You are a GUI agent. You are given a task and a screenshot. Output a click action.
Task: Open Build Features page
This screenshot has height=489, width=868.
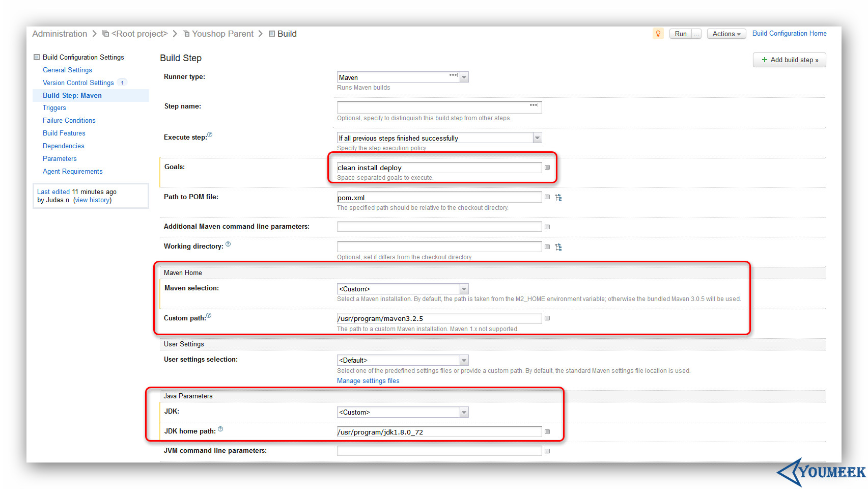[x=64, y=133]
